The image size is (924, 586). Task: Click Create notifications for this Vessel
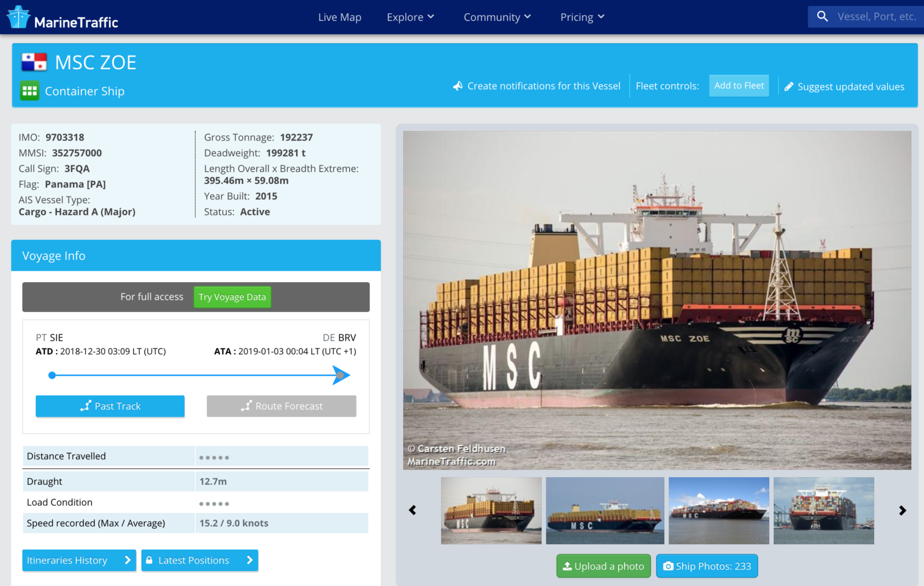(x=536, y=86)
